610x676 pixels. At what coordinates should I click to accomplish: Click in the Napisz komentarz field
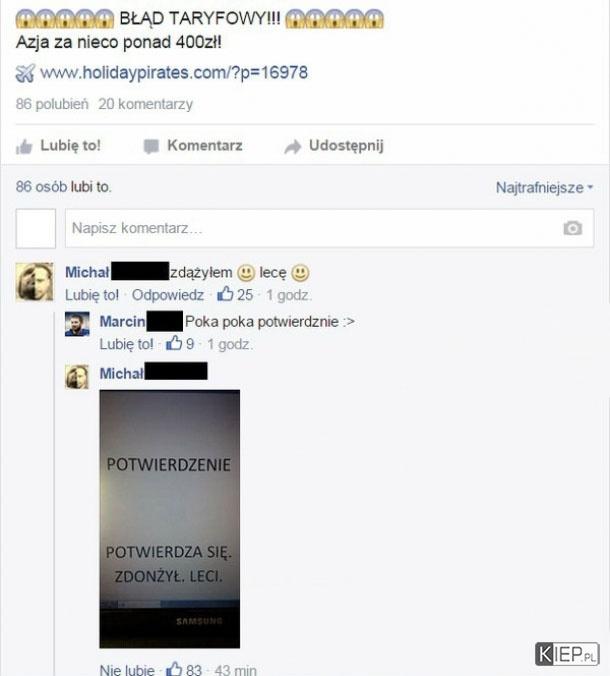[x=329, y=228]
